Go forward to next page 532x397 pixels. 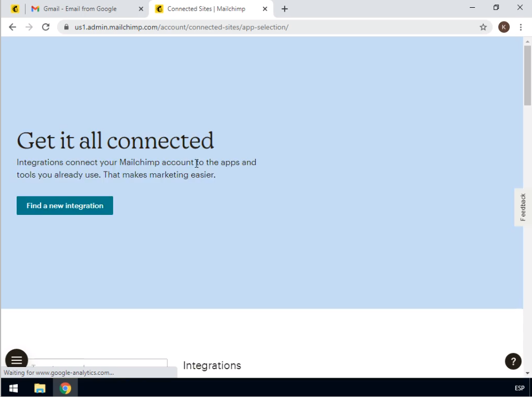pyautogui.click(x=29, y=27)
